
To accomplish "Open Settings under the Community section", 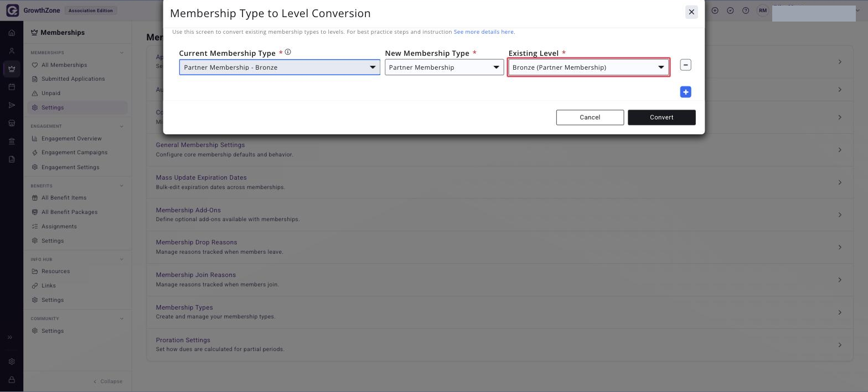I will coord(77,331).
